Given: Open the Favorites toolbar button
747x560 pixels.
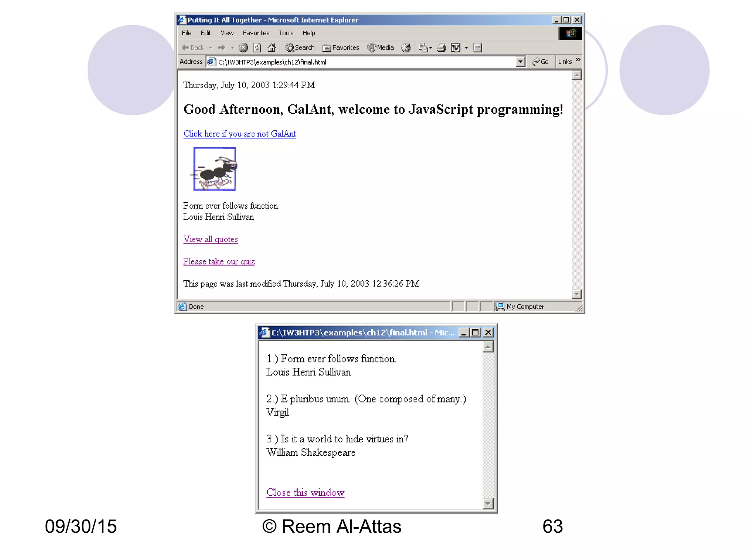Looking at the screenshot, I should click(341, 48).
